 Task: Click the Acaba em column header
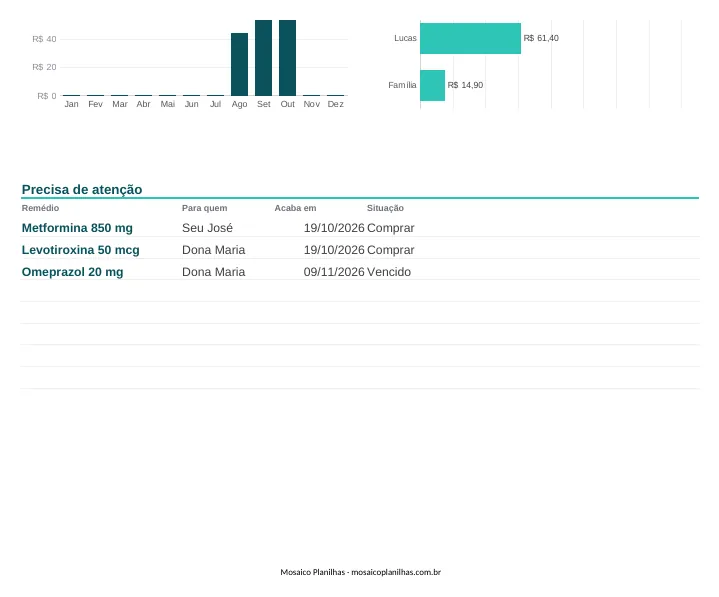[295, 208]
